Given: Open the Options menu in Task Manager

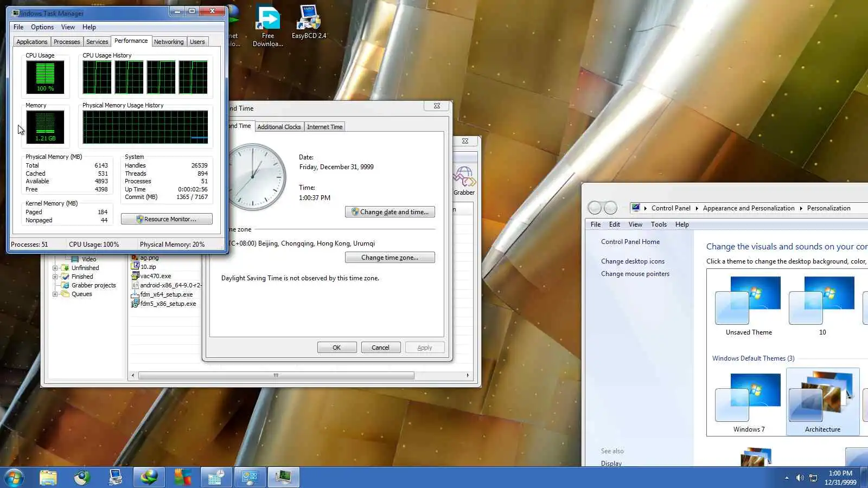Looking at the screenshot, I should coord(42,27).
